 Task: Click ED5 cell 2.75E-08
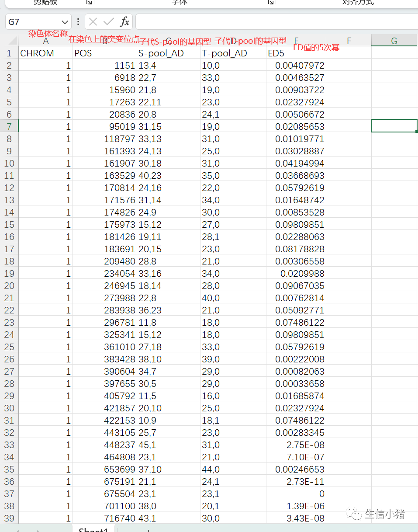point(296,445)
